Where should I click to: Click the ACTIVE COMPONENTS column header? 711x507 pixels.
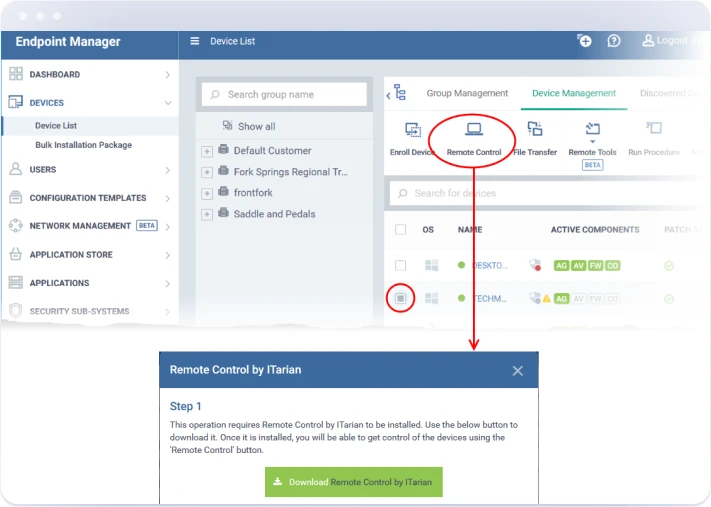coord(595,229)
